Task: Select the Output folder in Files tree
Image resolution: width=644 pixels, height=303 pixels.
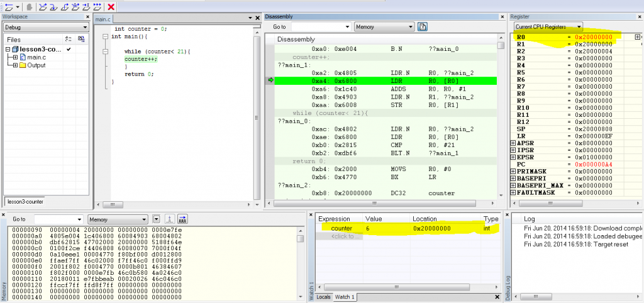Action: pyautogui.click(x=36, y=65)
